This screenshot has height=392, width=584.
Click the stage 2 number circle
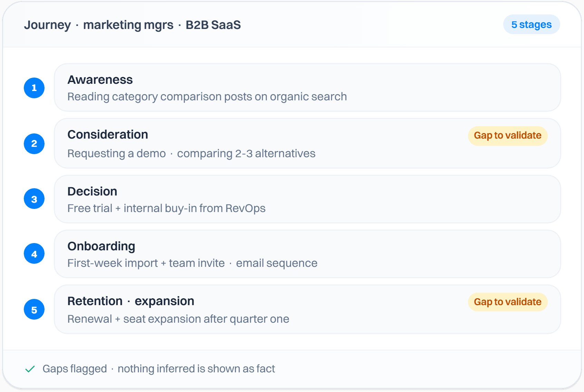(34, 144)
